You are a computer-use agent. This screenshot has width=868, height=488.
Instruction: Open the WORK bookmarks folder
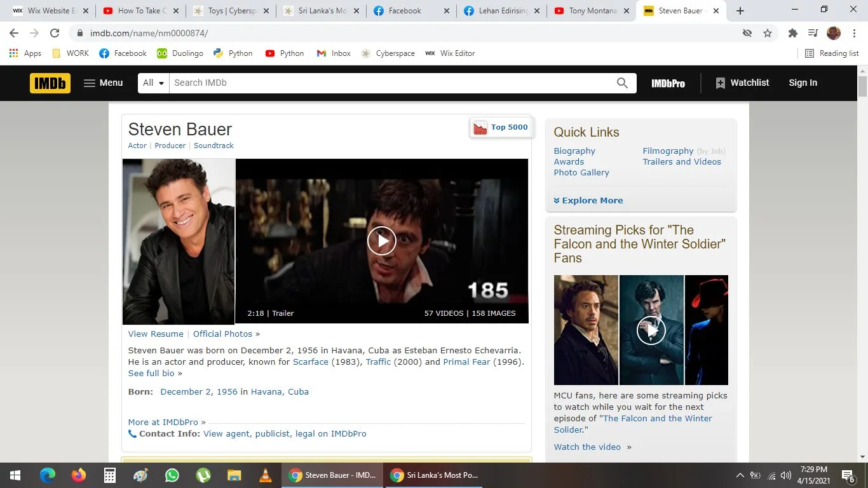(x=70, y=53)
